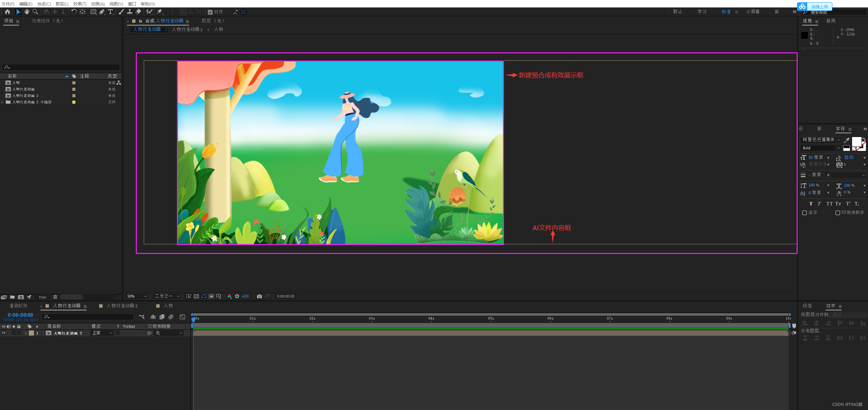868x410 pixels.
Task: Select the Type text tool
Action: tap(110, 12)
